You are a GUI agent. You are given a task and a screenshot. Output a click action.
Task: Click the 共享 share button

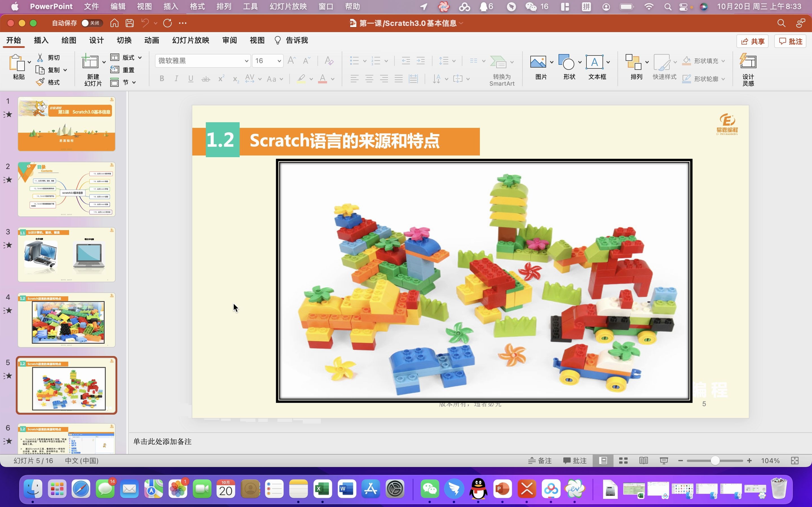[752, 41]
